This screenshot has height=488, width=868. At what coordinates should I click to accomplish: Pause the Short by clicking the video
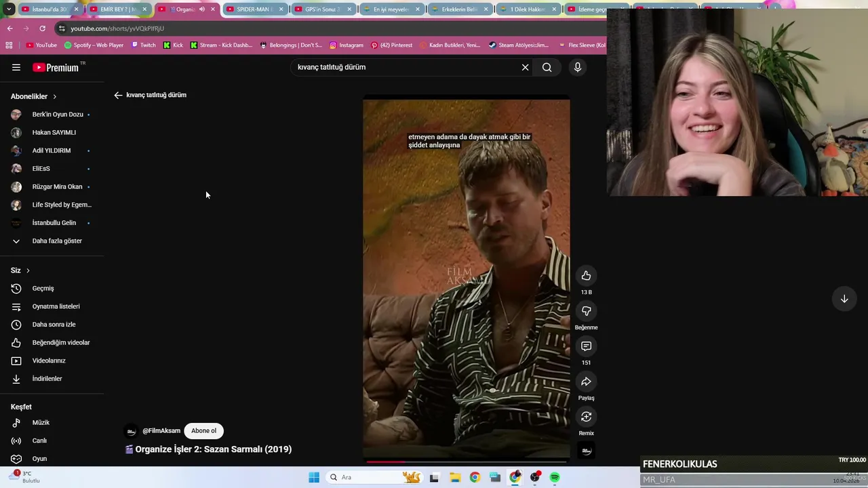[x=467, y=278]
